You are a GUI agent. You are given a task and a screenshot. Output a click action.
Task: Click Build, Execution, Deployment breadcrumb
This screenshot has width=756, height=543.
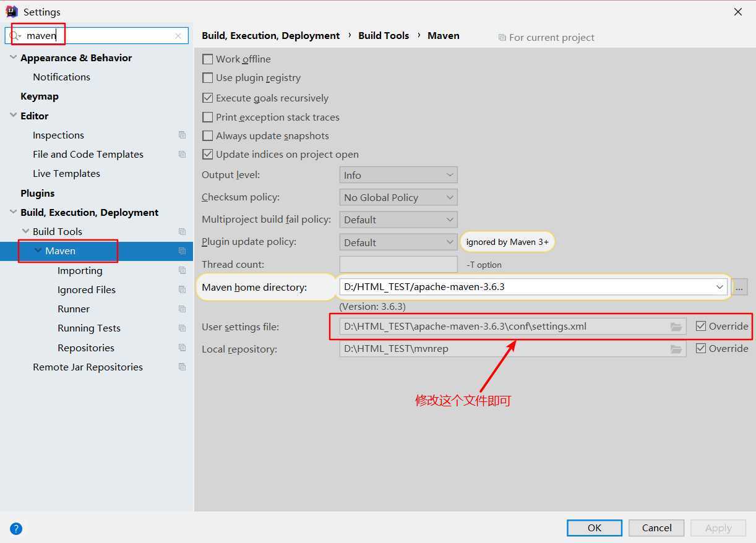(271, 35)
